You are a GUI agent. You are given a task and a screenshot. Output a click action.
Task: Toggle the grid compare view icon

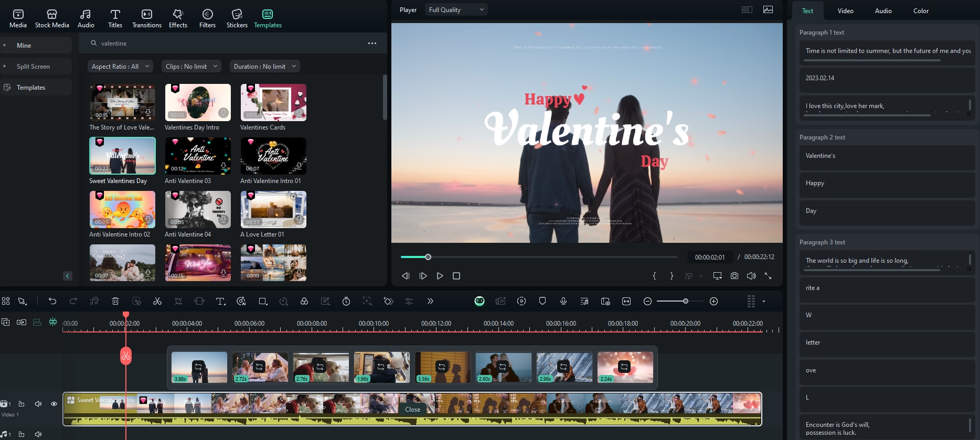(x=747, y=10)
